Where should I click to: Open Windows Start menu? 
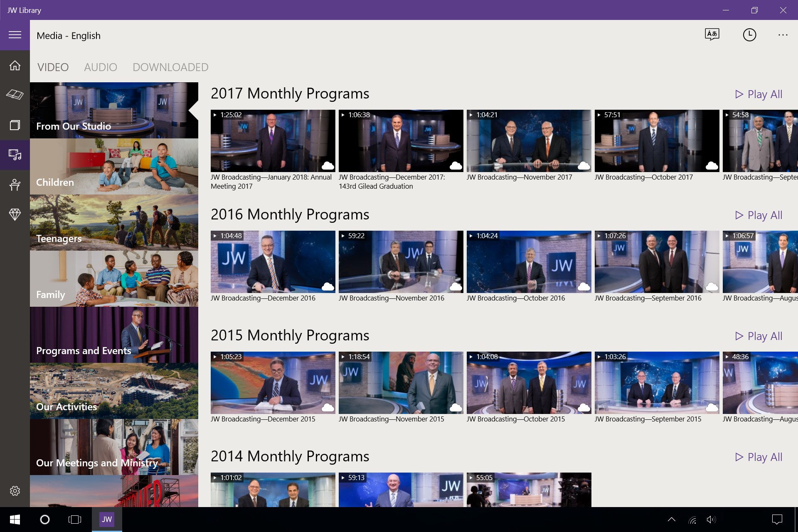[15, 520]
